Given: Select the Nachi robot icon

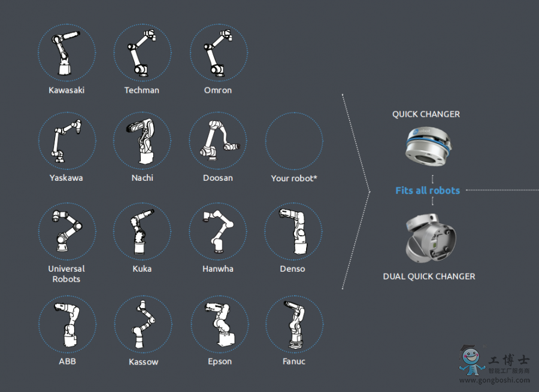Looking at the screenshot, I should [142, 141].
